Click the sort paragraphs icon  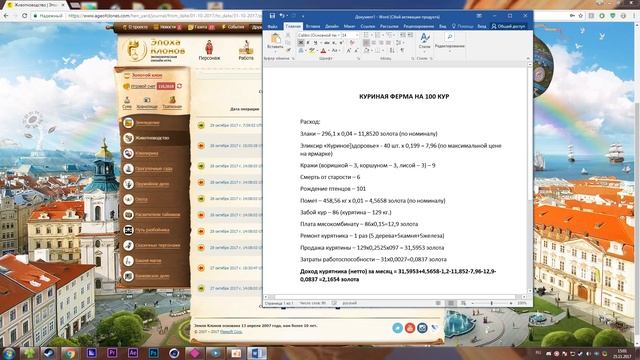click(x=392, y=50)
